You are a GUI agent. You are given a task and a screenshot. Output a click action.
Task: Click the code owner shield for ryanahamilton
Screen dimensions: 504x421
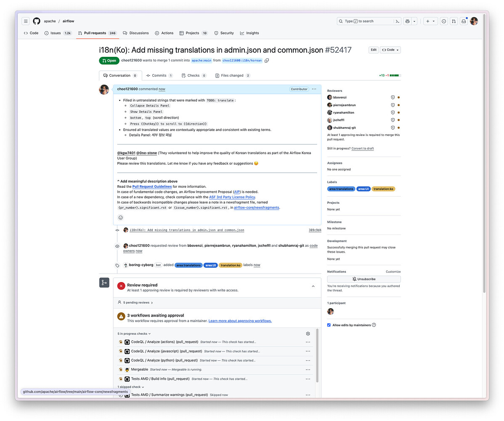pyautogui.click(x=393, y=112)
